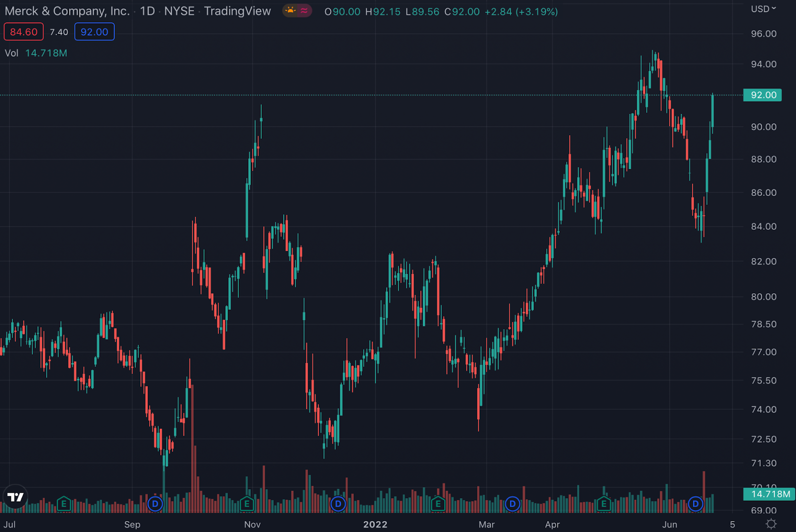
Task: Click the 1D interval label
Action: (147, 11)
